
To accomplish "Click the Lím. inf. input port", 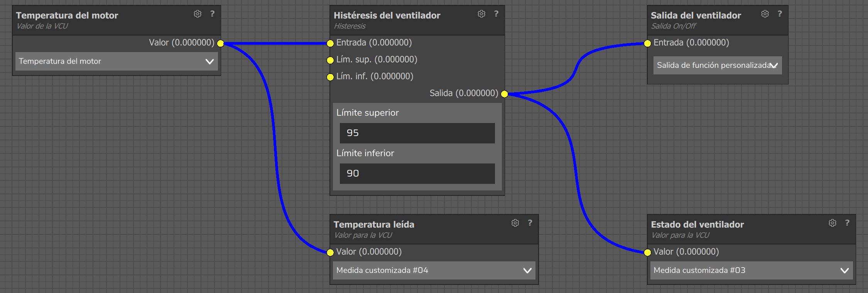I will point(330,77).
